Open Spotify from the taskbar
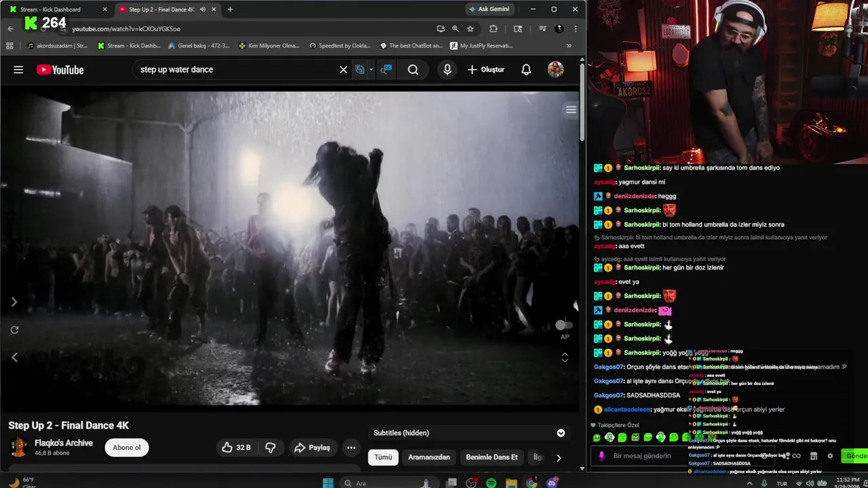The image size is (868, 488). pos(491,483)
